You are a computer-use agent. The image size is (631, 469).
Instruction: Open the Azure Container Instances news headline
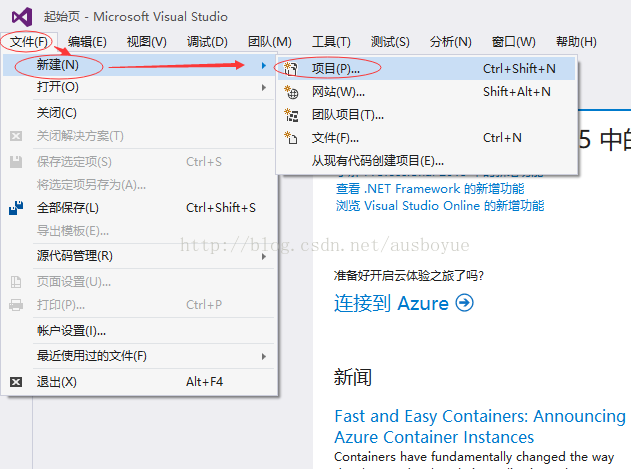[x=480, y=426]
